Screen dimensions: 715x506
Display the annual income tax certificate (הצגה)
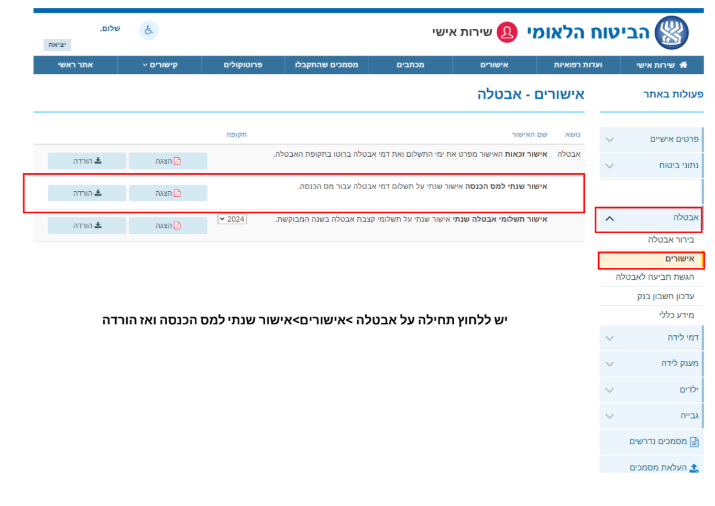pyautogui.click(x=168, y=193)
